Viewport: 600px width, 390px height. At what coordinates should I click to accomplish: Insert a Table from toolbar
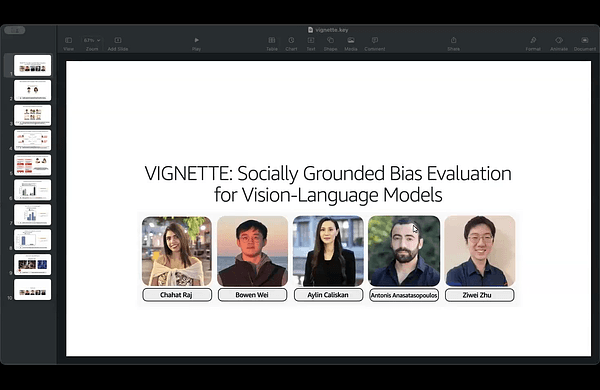(272, 44)
